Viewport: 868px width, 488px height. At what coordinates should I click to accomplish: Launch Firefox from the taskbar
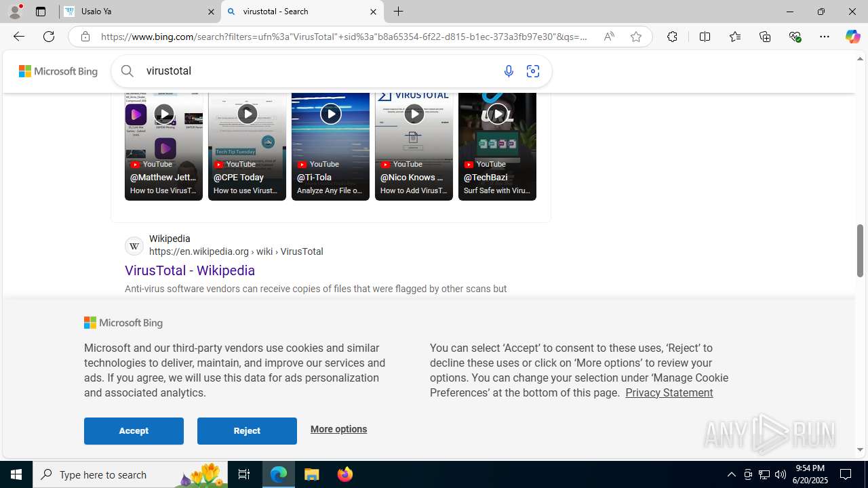click(345, 474)
